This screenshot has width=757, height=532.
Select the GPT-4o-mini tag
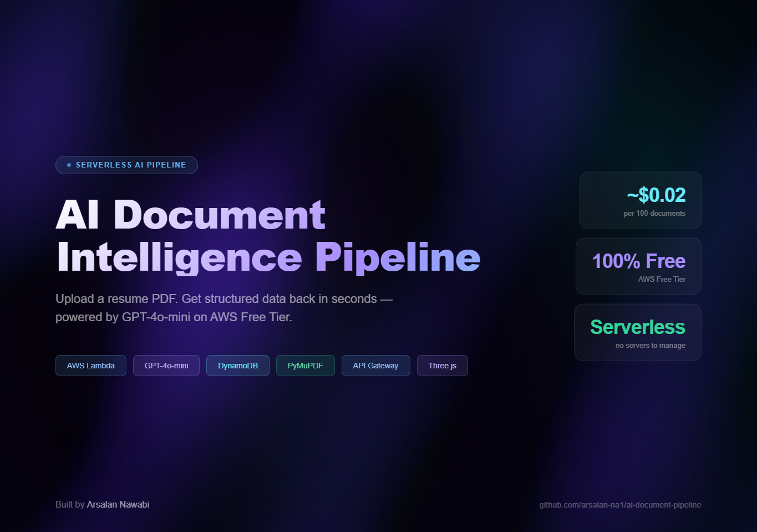coord(166,366)
